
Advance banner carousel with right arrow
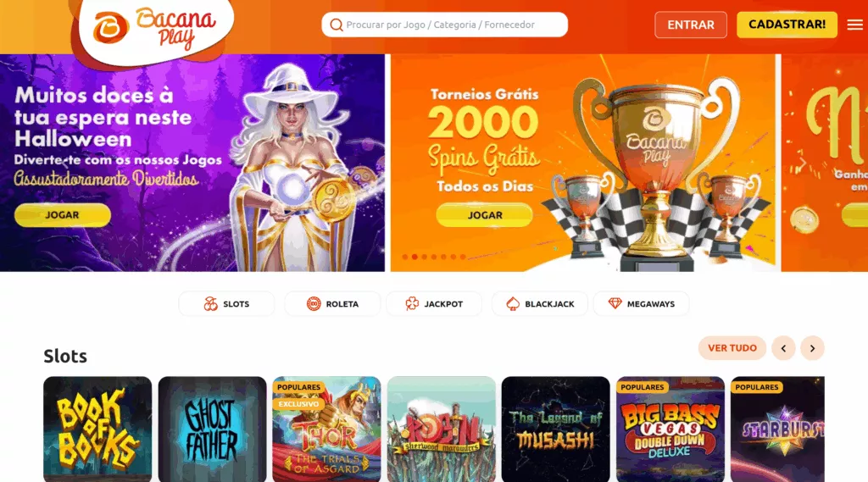[802, 163]
